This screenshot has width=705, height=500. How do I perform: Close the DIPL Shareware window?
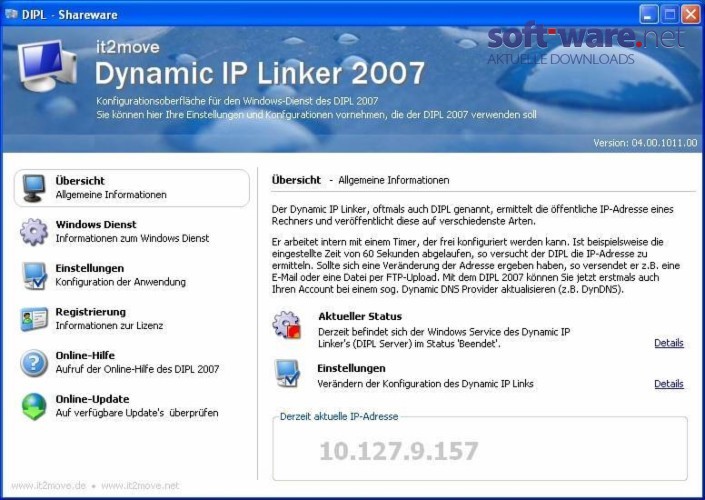point(690,14)
